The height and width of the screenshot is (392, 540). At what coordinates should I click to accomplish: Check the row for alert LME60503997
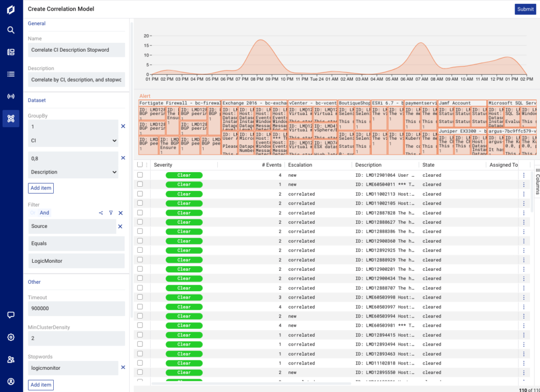click(140, 307)
